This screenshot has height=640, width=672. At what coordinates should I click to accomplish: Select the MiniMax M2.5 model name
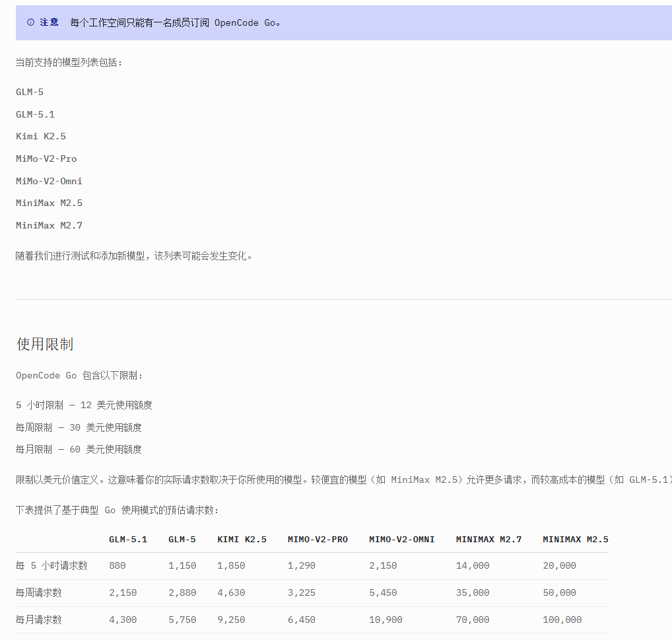pos(49,203)
